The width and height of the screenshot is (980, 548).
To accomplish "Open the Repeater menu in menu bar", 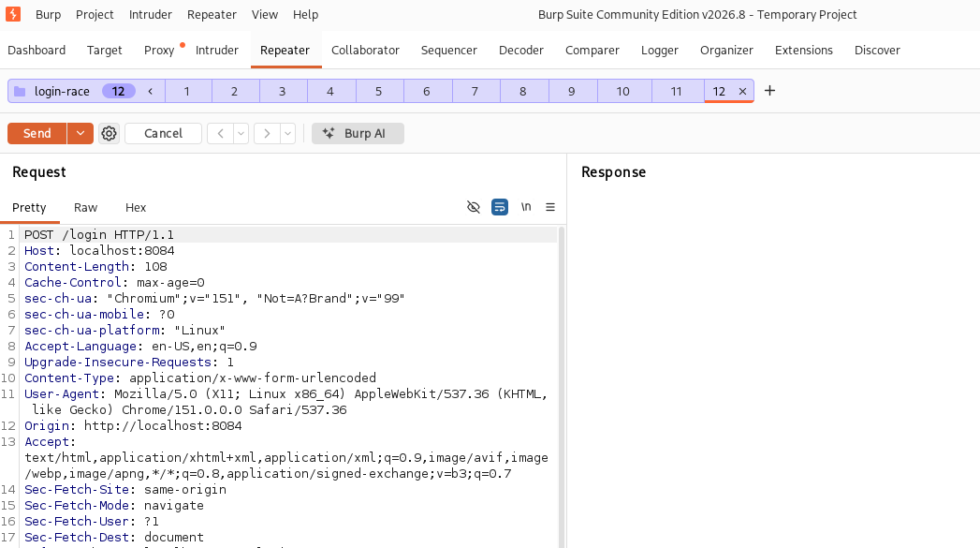I will pyautogui.click(x=212, y=14).
